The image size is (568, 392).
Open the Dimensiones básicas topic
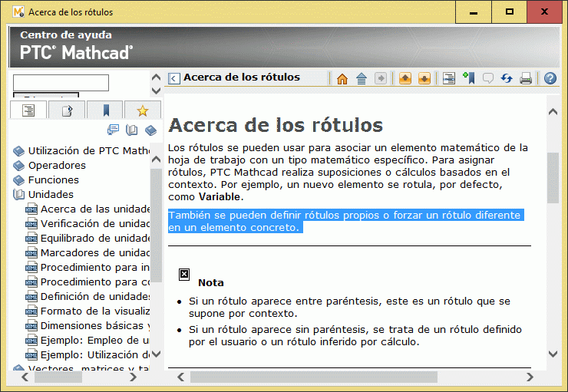click(x=95, y=326)
